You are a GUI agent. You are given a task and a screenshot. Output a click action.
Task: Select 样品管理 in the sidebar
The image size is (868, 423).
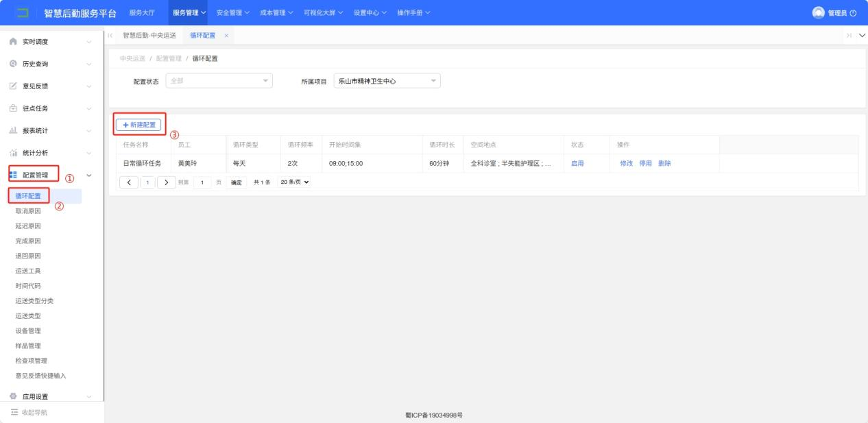[28, 346]
